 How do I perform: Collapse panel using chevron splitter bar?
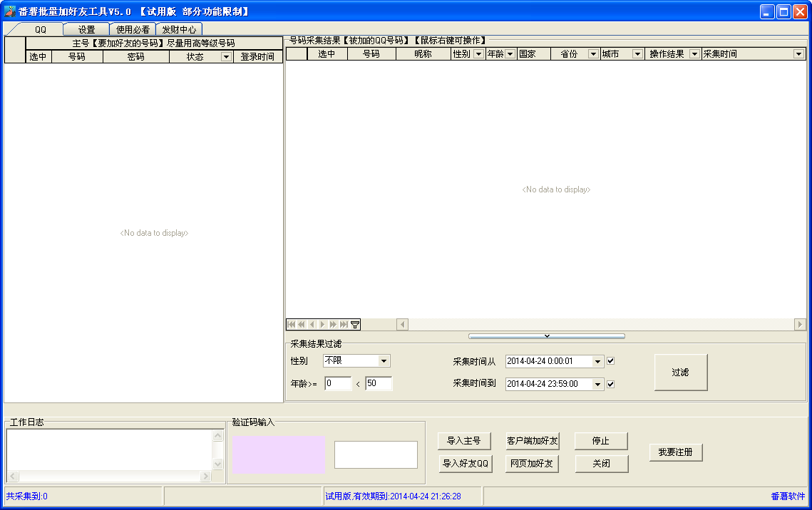pos(546,336)
